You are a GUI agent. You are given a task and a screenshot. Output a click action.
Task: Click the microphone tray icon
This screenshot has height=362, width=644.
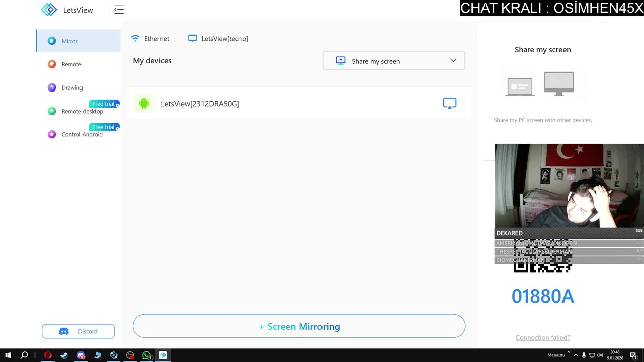584,355
